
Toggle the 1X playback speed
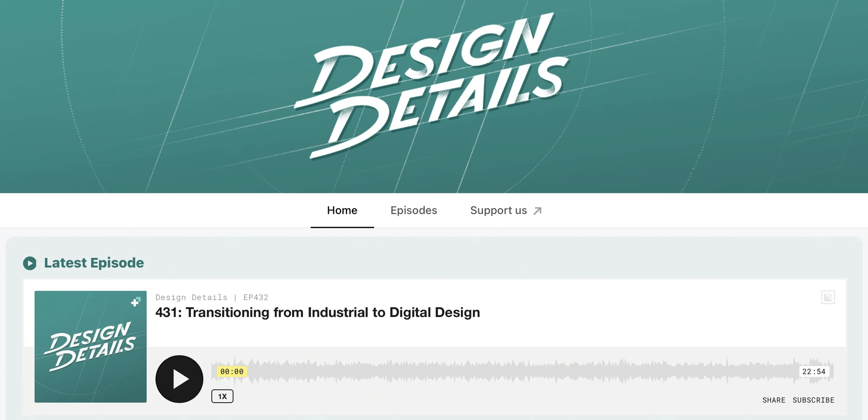pos(222,396)
